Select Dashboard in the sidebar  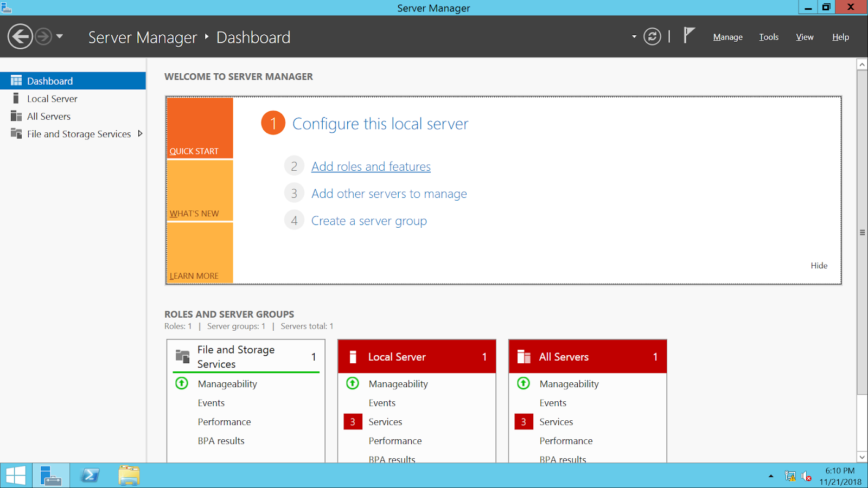(73, 81)
